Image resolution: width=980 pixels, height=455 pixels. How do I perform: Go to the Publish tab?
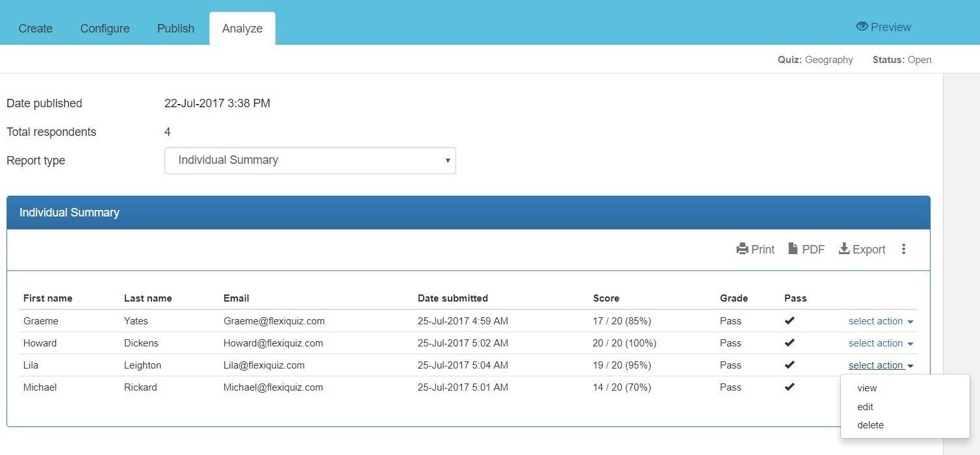(175, 29)
